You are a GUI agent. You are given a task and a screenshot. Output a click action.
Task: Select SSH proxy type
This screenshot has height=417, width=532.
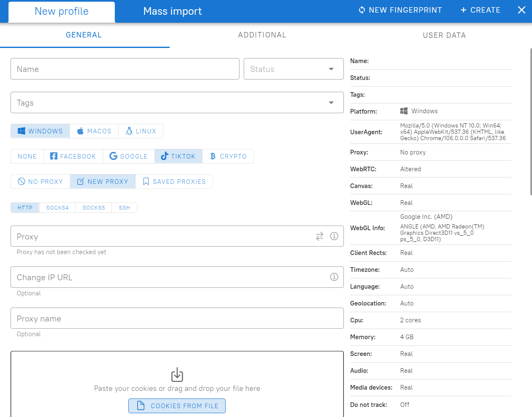(x=125, y=208)
